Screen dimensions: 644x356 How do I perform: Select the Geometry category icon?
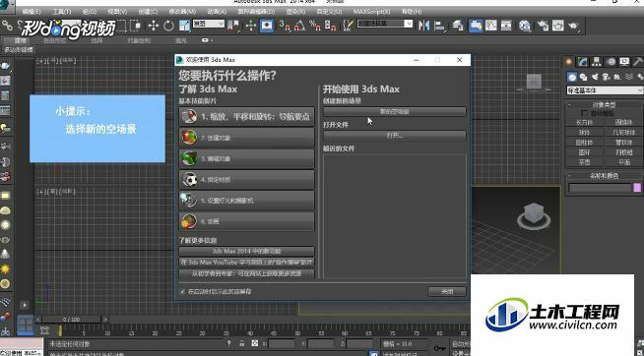coord(572,77)
